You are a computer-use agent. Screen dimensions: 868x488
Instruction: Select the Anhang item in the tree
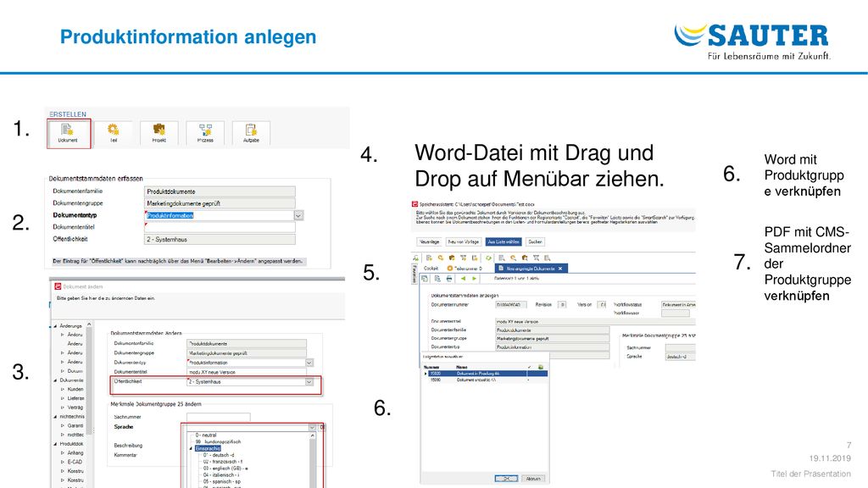[75, 453]
